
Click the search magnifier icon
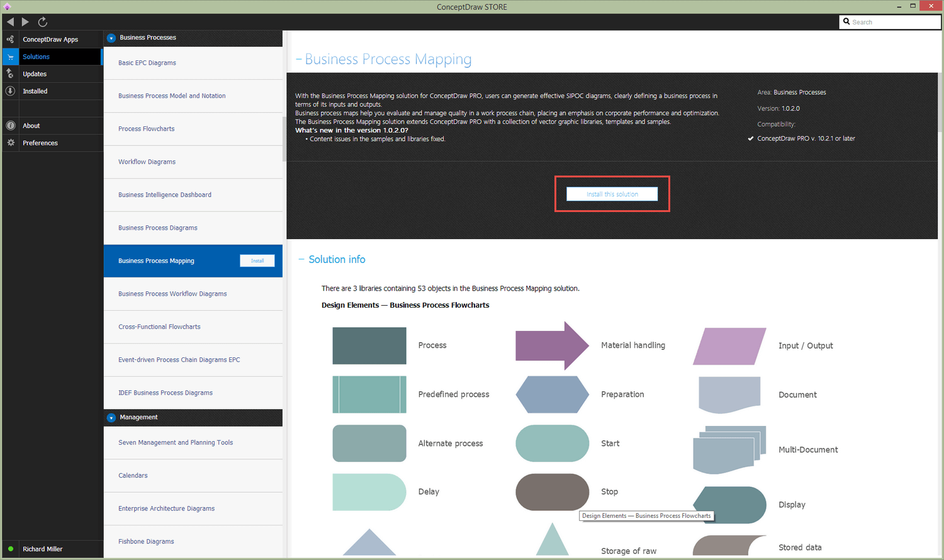[x=846, y=21]
